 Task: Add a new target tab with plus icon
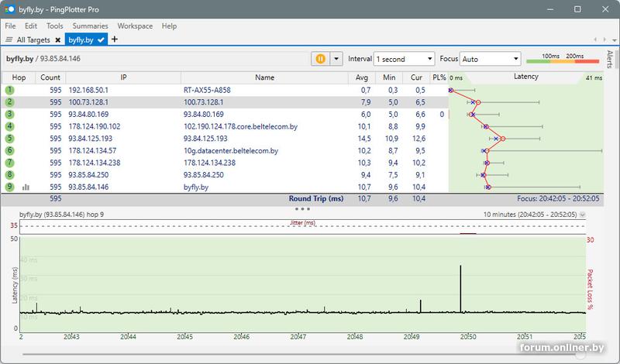point(115,39)
